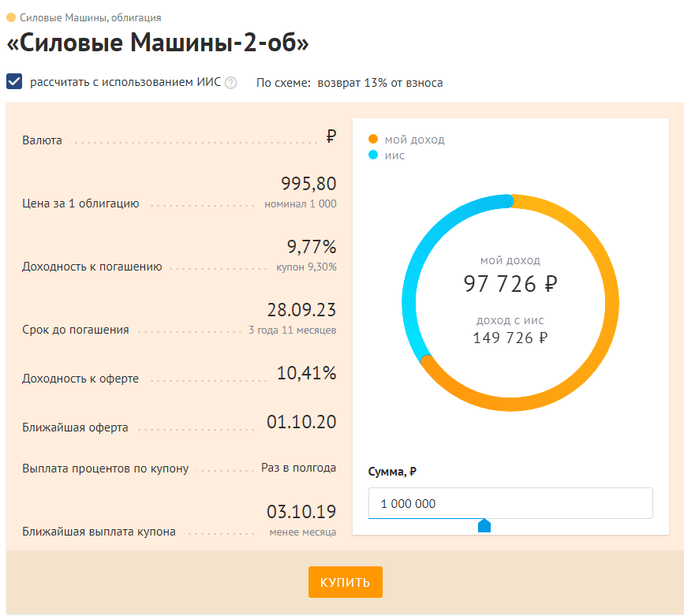Viewport: 684px width, 616px height.
Task: Select the yield to offer 10,41%
Action: (x=307, y=373)
